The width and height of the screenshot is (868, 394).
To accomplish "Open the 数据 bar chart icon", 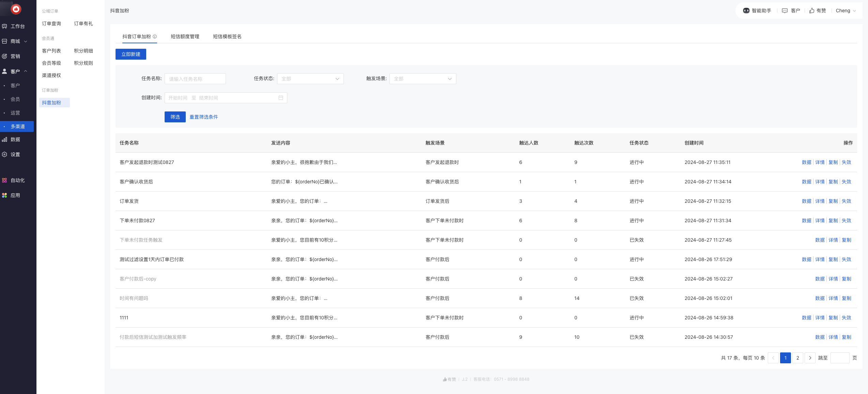I will tap(4, 139).
